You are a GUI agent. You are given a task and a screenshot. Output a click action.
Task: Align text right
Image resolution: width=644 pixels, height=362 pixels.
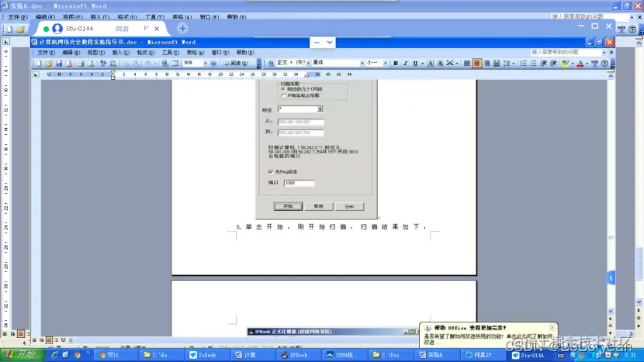click(486, 64)
